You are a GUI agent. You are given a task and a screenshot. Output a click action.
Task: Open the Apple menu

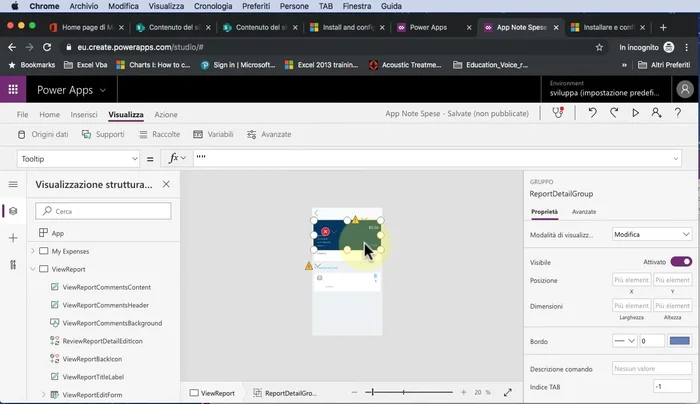14,6
